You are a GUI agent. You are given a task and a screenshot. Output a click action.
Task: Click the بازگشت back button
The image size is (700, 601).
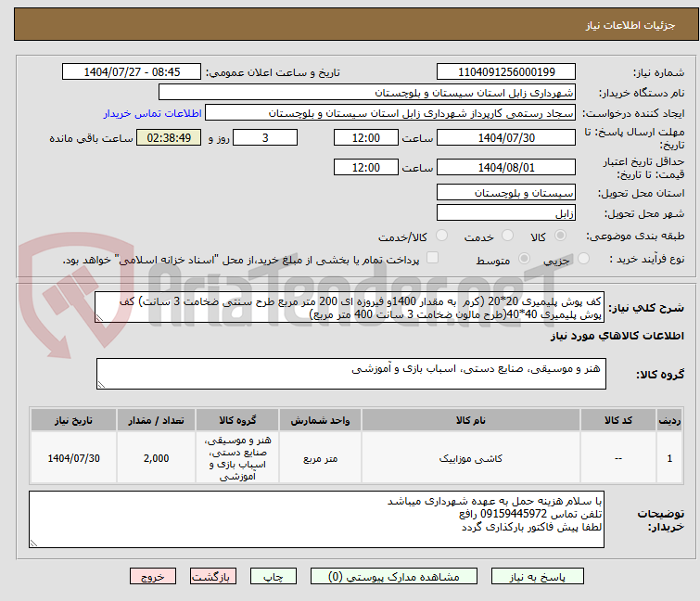point(214,576)
